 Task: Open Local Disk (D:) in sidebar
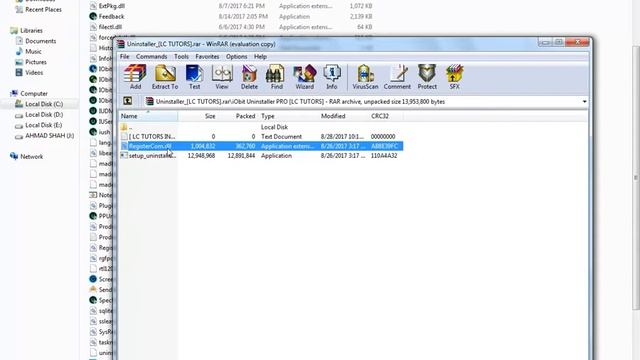(44, 115)
